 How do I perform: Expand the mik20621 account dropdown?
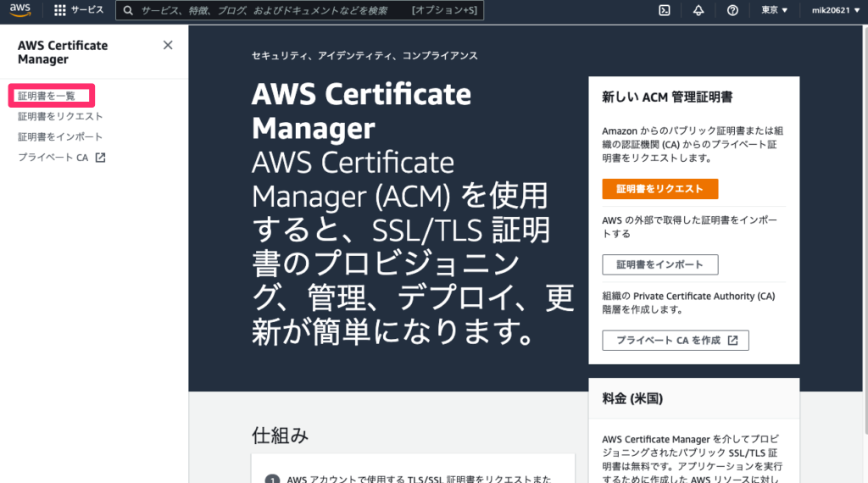[835, 10]
